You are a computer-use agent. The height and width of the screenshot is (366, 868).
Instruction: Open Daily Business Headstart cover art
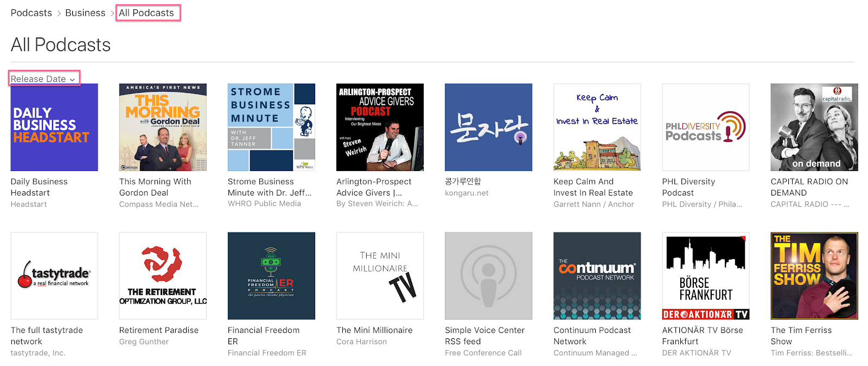[x=54, y=127]
